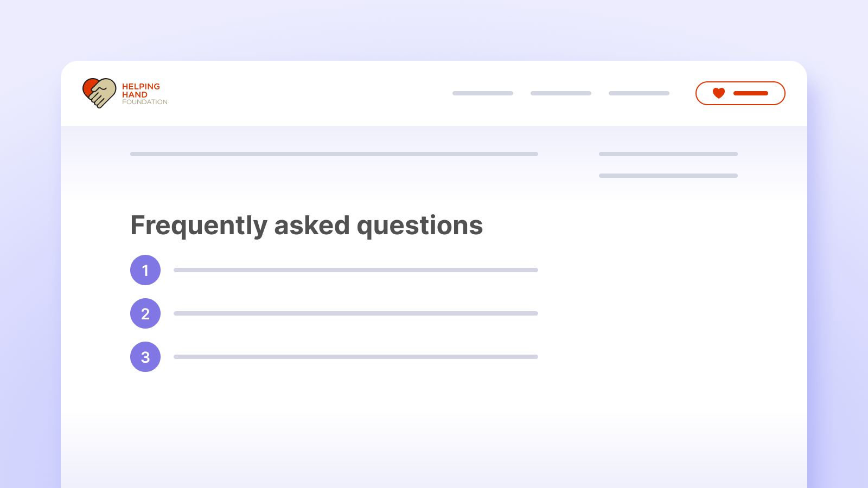Click the red heart icon in the header button

pyautogui.click(x=719, y=93)
